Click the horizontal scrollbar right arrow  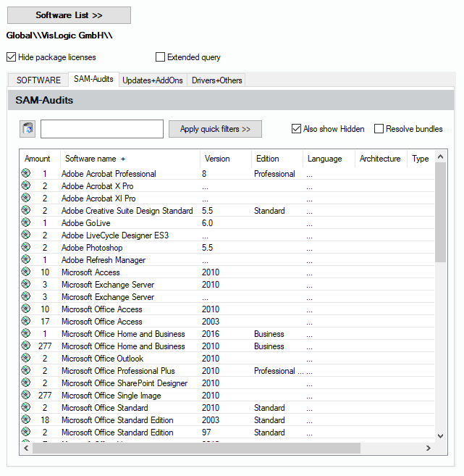coord(429,448)
